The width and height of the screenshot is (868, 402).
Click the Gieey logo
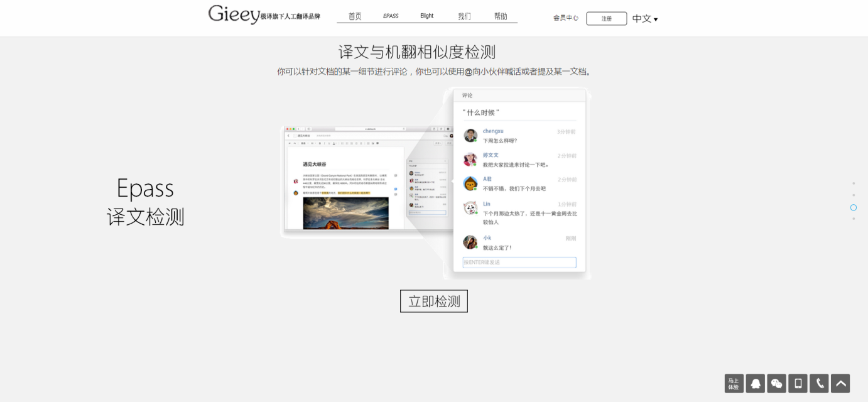pos(234,14)
